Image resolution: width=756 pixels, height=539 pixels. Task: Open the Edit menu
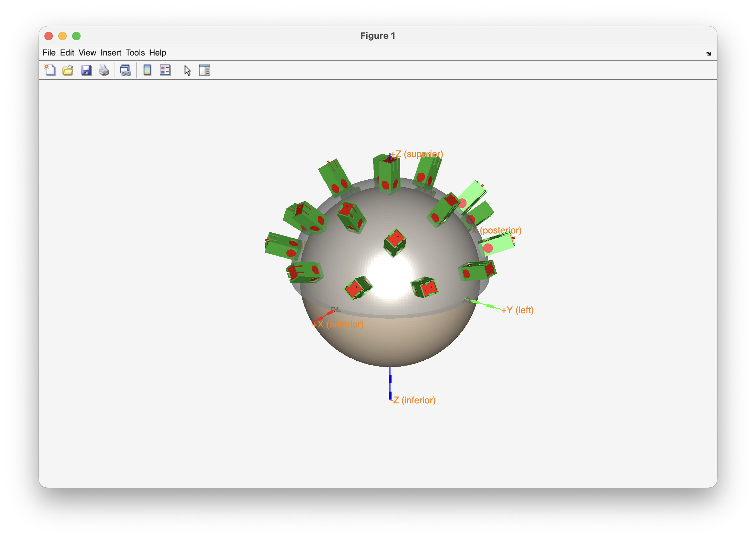pyautogui.click(x=67, y=53)
